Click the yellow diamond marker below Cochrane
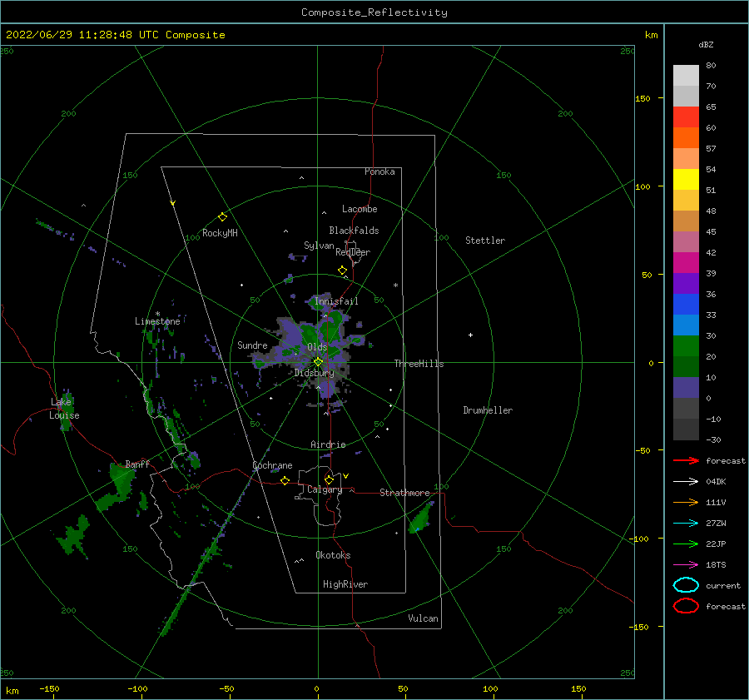Screen dimensions: 749x700 point(285,480)
